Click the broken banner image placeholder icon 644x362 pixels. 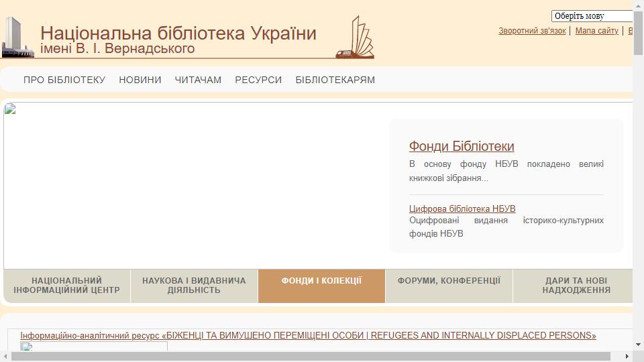(x=10, y=109)
